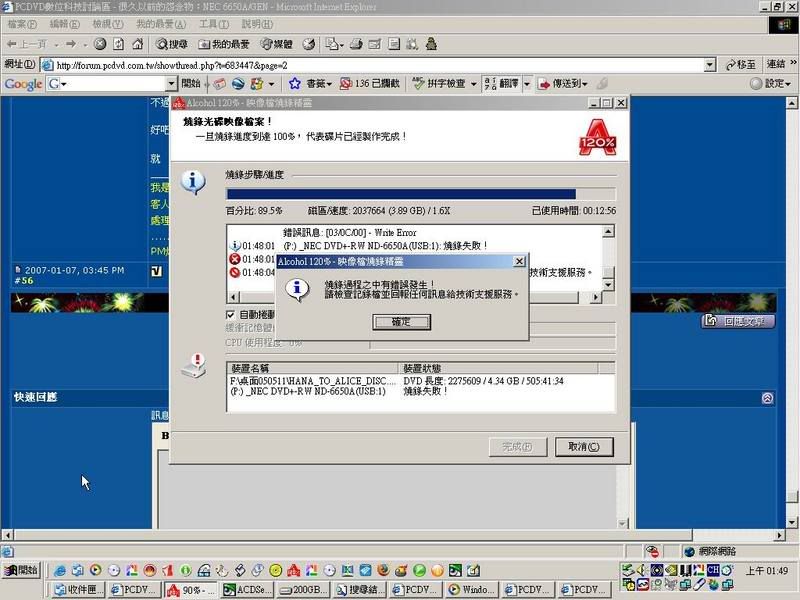Click OK in the Alcohol 120% error dialog
Image resolution: width=800 pixels, height=600 pixels.
coord(402,321)
